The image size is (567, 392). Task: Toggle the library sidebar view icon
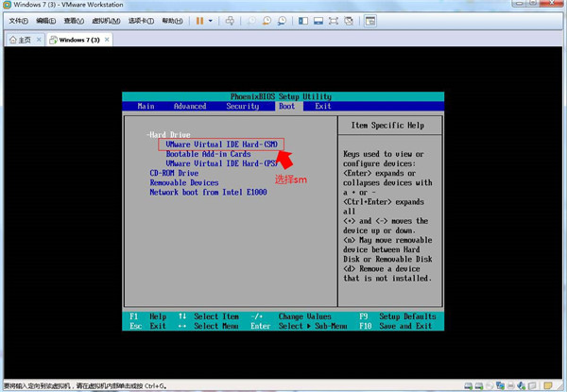[303, 21]
